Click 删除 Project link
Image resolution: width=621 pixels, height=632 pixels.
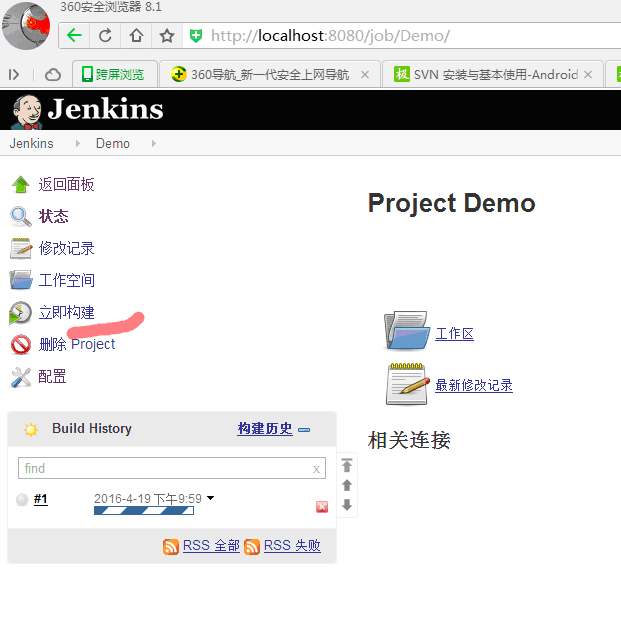(77, 344)
